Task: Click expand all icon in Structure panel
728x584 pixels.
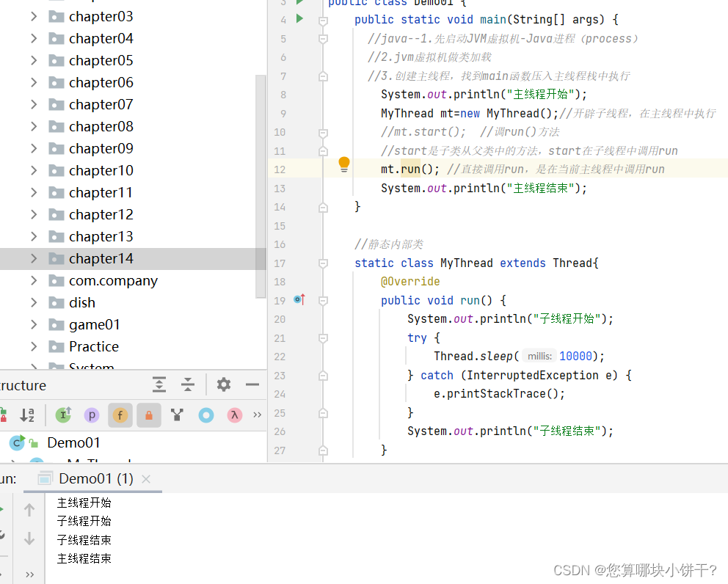Action: point(159,384)
